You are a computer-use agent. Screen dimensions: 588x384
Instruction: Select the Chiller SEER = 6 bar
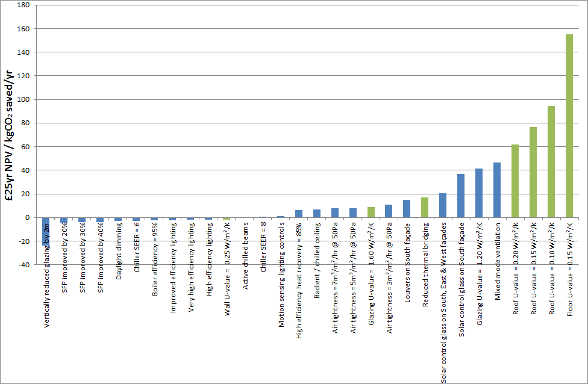137,219
